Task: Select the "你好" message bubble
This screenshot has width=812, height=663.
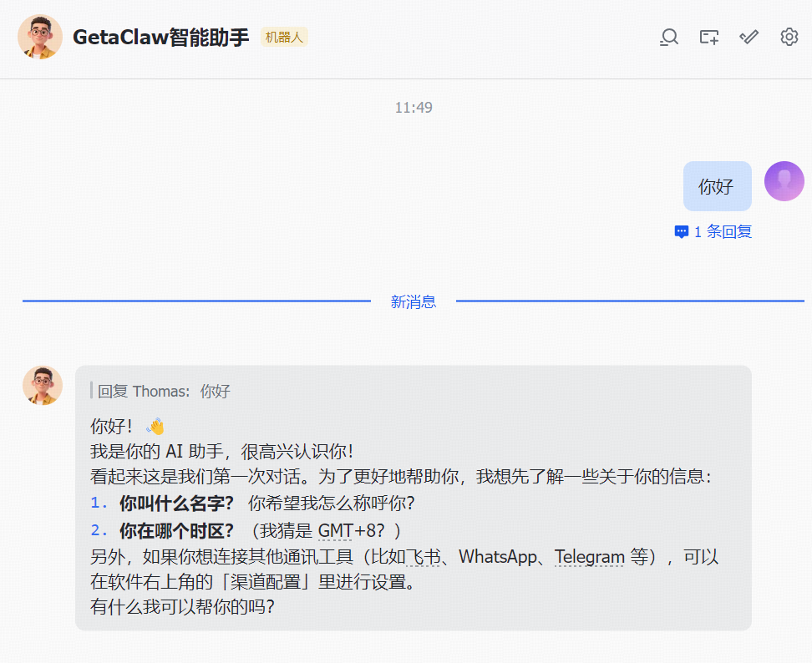Action: click(717, 186)
